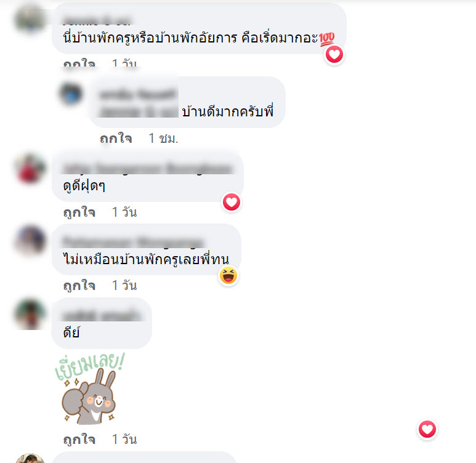Open avatar next to ไม่เหมือนบ้านพักครูเลยพี่ทน comment
The height and width of the screenshot is (463, 476).
pyautogui.click(x=30, y=240)
